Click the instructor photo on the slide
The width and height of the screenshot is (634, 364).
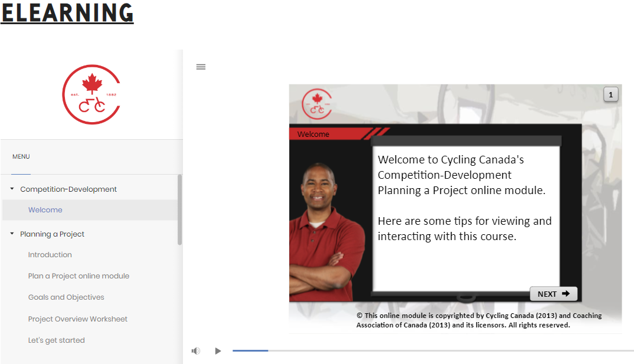326,232
